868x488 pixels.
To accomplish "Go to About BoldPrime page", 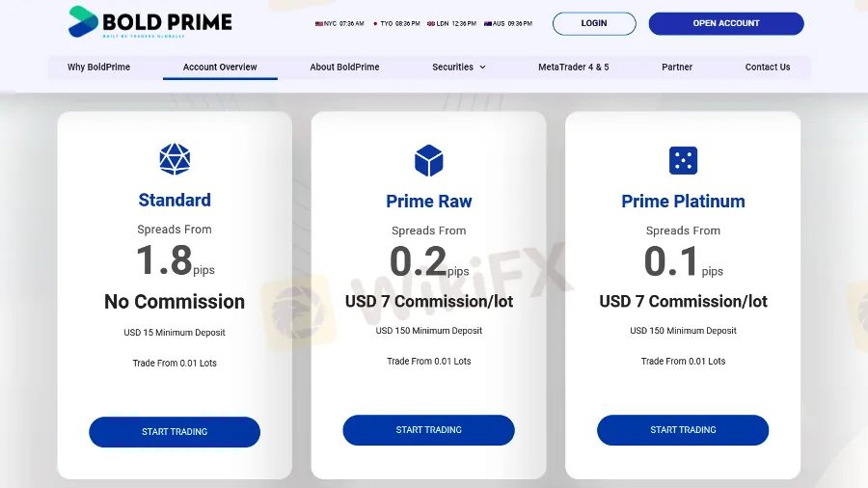I will click(344, 68).
